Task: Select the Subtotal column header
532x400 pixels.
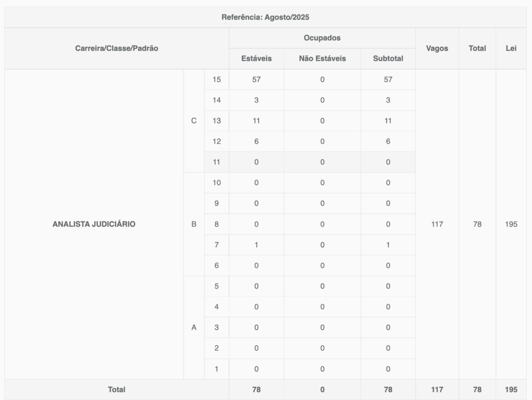Action: pyautogui.click(x=388, y=58)
